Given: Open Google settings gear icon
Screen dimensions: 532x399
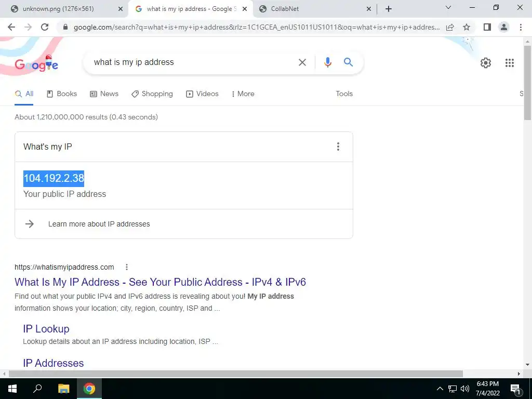Looking at the screenshot, I should (x=486, y=63).
